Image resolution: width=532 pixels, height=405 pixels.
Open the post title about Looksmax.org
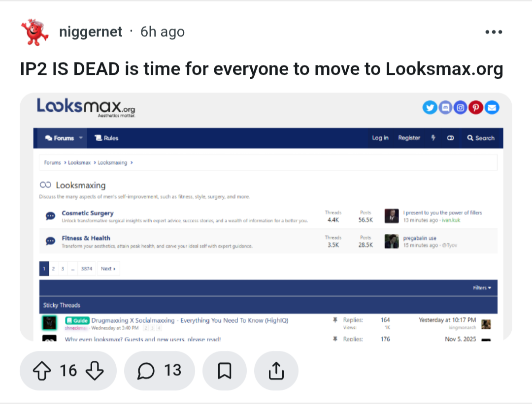pos(262,69)
